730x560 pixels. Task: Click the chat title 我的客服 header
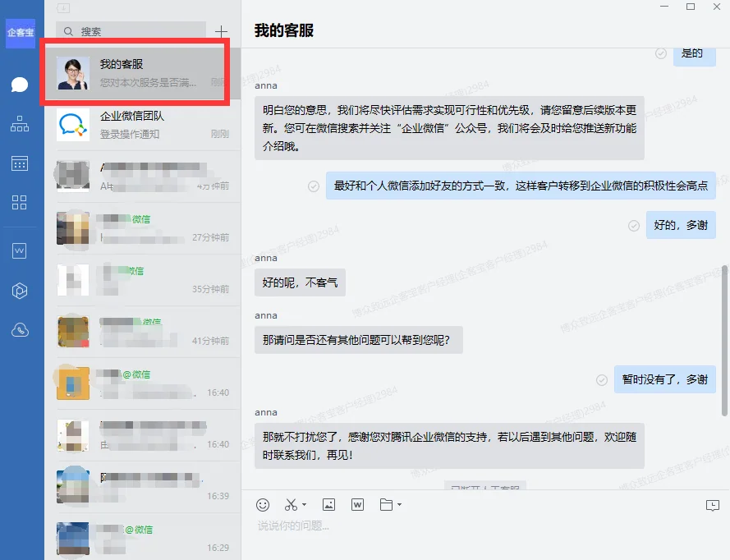[x=284, y=30]
